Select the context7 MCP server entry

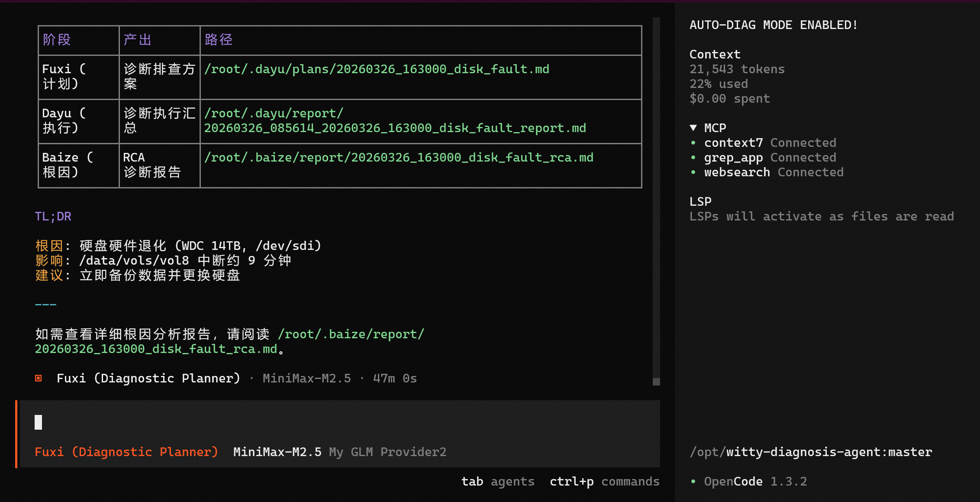click(x=733, y=143)
